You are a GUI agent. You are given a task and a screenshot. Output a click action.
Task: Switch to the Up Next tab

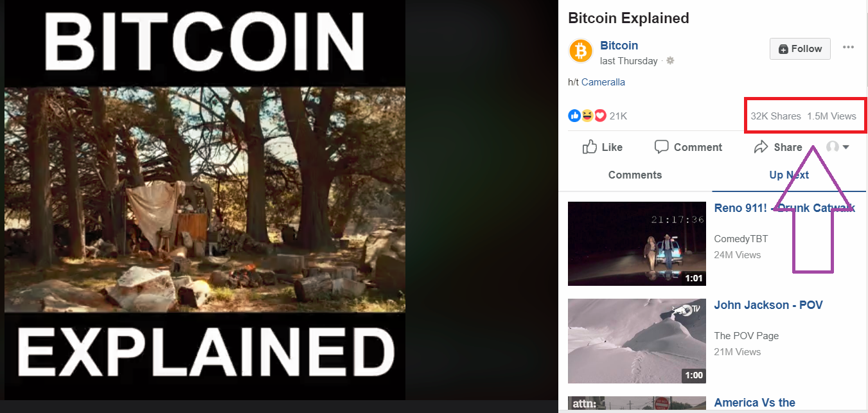click(789, 175)
